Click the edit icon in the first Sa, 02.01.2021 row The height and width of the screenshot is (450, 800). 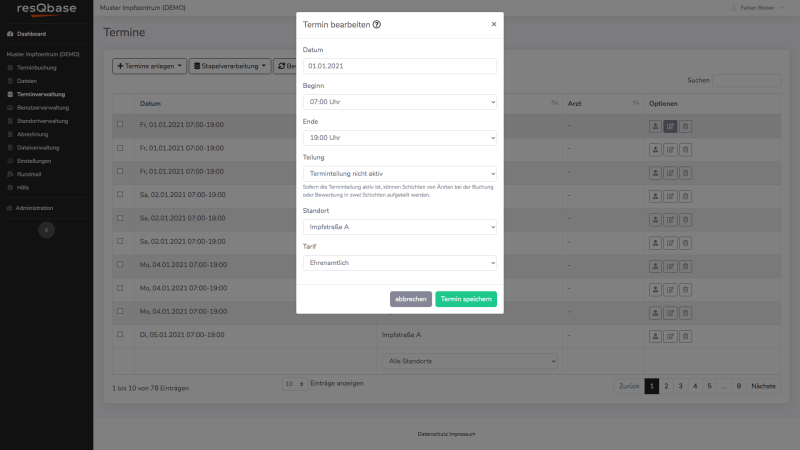coord(670,196)
